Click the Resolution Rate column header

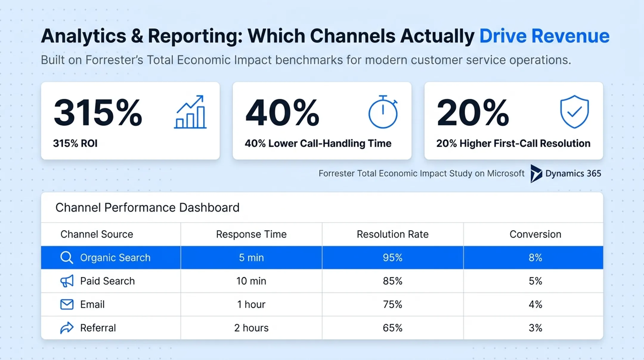(393, 234)
